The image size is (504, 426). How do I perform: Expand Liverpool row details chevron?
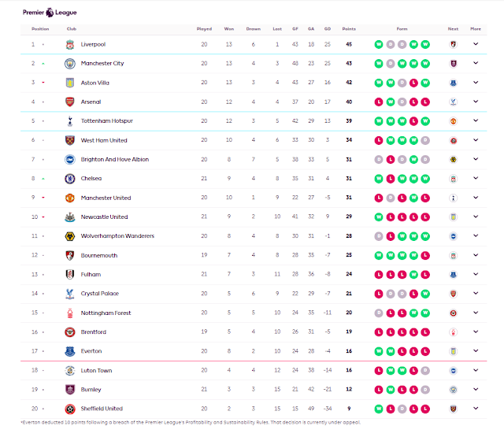476,44
